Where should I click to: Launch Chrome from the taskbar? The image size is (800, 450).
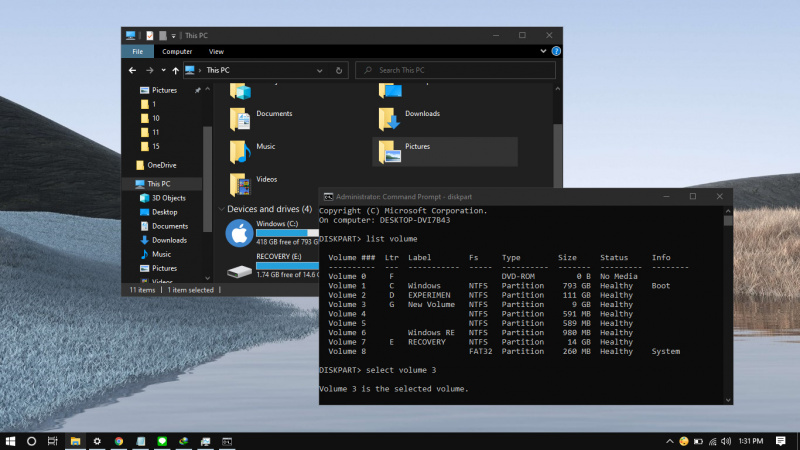click(x=118, y=441)
